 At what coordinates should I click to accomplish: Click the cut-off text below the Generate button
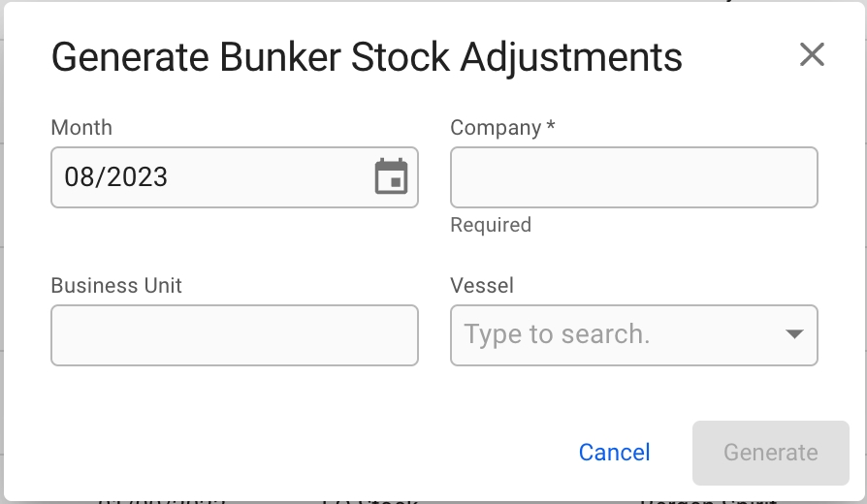pyautogui.click(x=708, y=501)
